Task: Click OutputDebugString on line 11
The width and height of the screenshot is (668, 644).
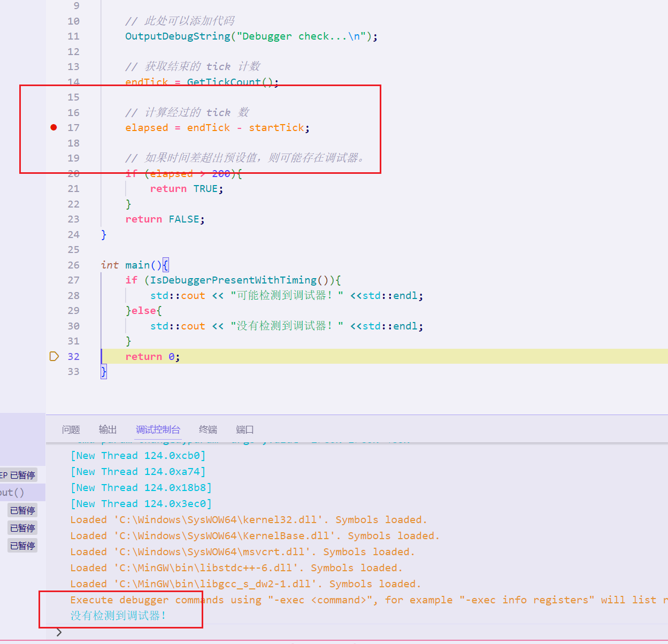Action: pyautogui.click(x=178, y=36)
